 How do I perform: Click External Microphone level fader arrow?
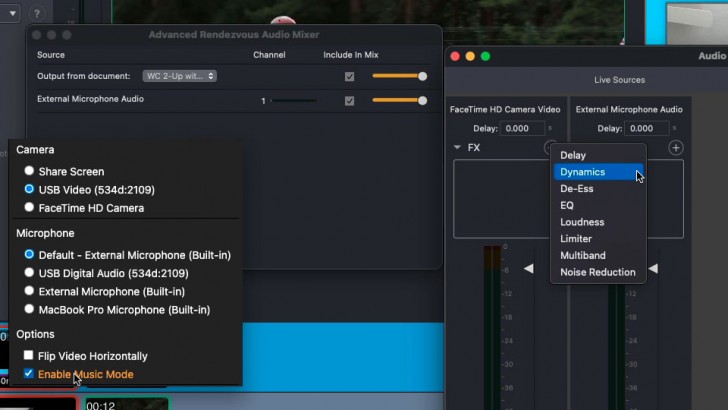(653, 268)
